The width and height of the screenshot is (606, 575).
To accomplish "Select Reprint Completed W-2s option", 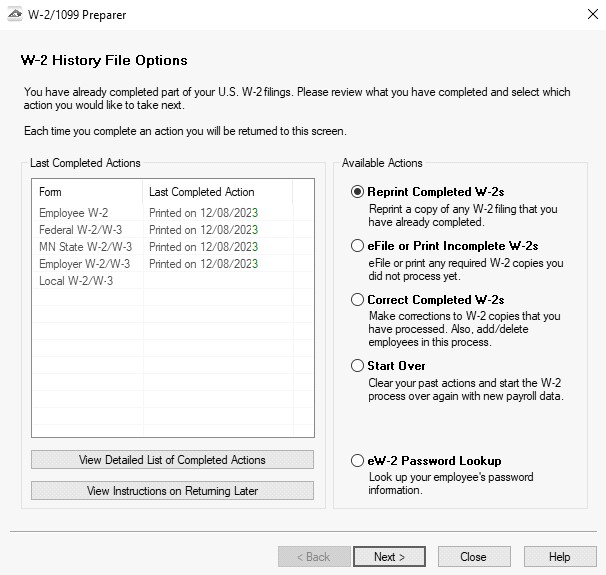I will 357,191.
